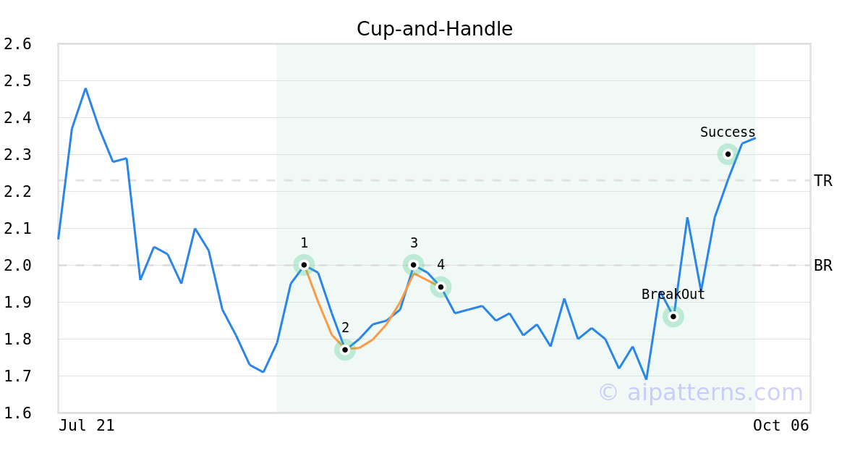Click the "BreakOut" text label
The image size is (868, 456).
point(673,295)
